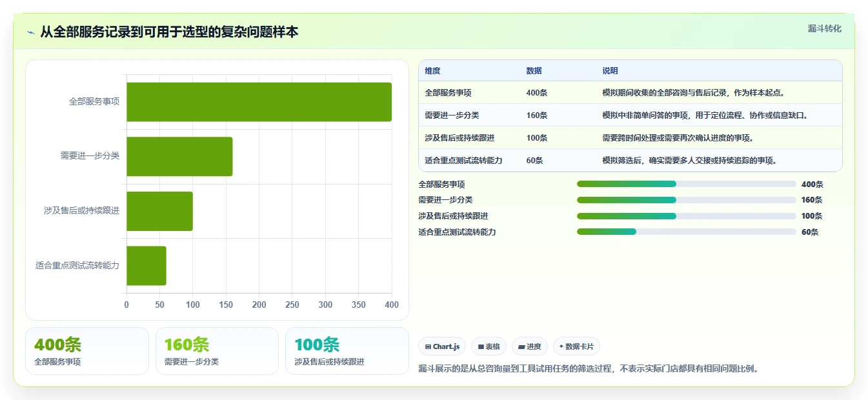Screen dimensions: 868x400
Task: Open the 160条 需要进一步分类 data card
Action: tap(217, 351)
